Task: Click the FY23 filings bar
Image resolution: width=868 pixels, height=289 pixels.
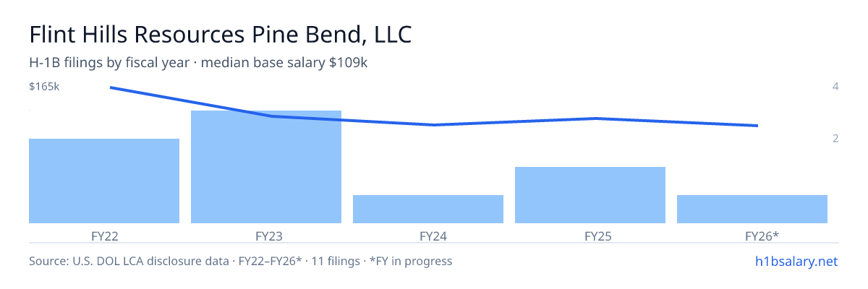Action: (266, 167)
